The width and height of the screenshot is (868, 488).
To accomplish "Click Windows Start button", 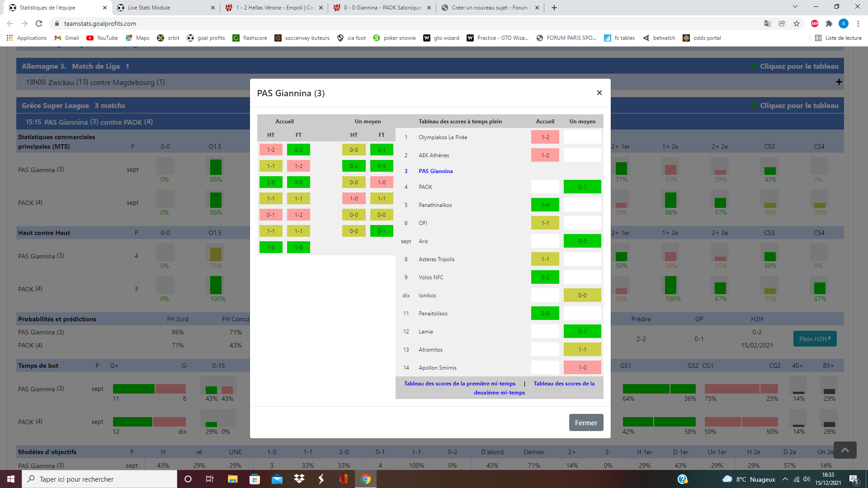I will click(x=11, y=479).
